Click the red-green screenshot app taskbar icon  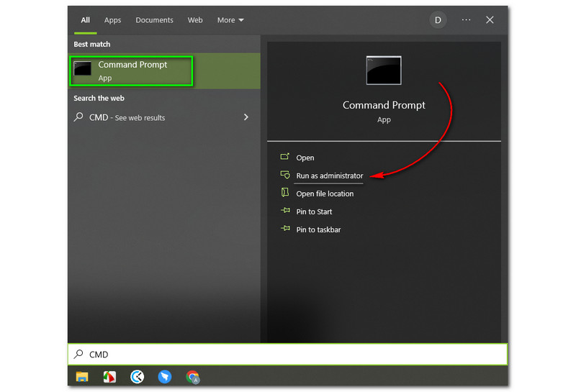point(109,377)
